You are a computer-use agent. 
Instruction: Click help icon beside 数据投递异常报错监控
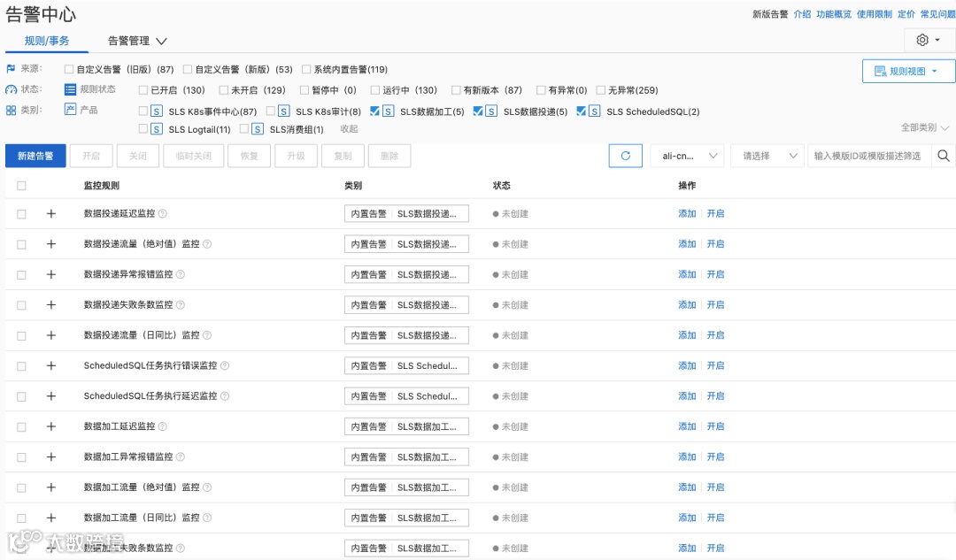point(181,275)
